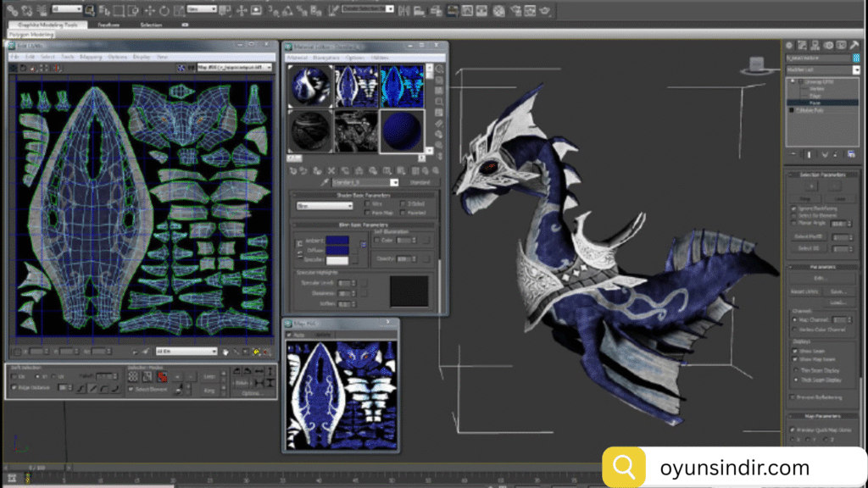Toggle the Show Map Seam checkbox
Screen dimensions: 868x488
(793, 359)
